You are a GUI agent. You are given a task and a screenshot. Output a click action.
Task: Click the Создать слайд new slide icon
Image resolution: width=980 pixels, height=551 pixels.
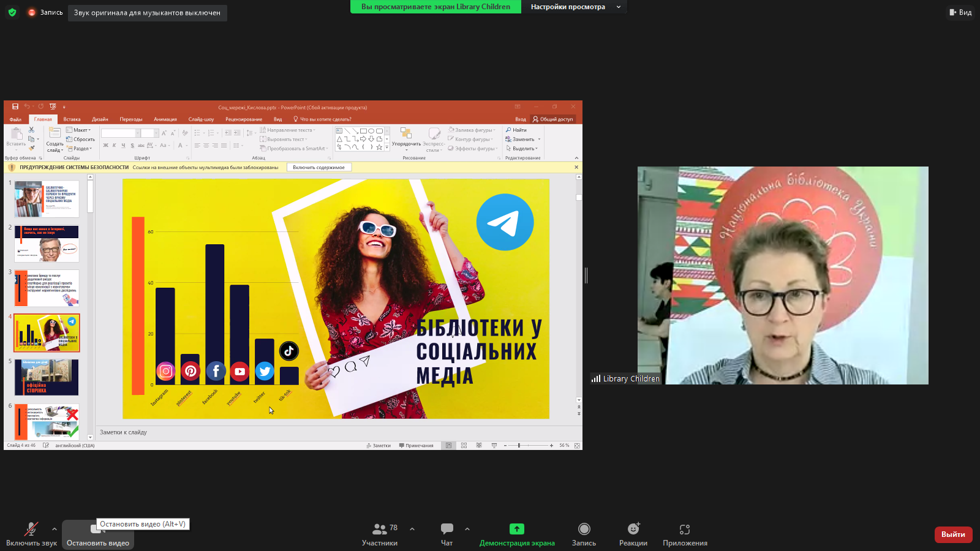(55, 133)
